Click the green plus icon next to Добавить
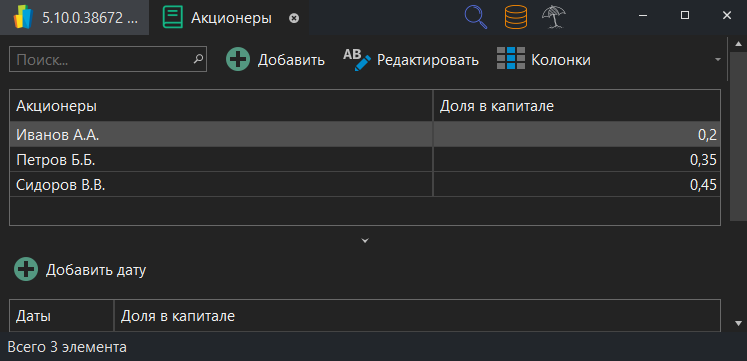Viewport: 747px width, 361px height. click(x=238, y=60)
